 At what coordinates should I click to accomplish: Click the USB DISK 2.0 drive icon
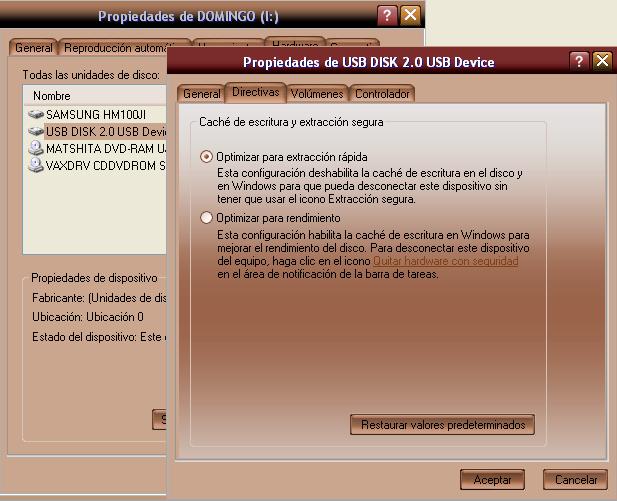pyautogui.click(x=36, y=131)
